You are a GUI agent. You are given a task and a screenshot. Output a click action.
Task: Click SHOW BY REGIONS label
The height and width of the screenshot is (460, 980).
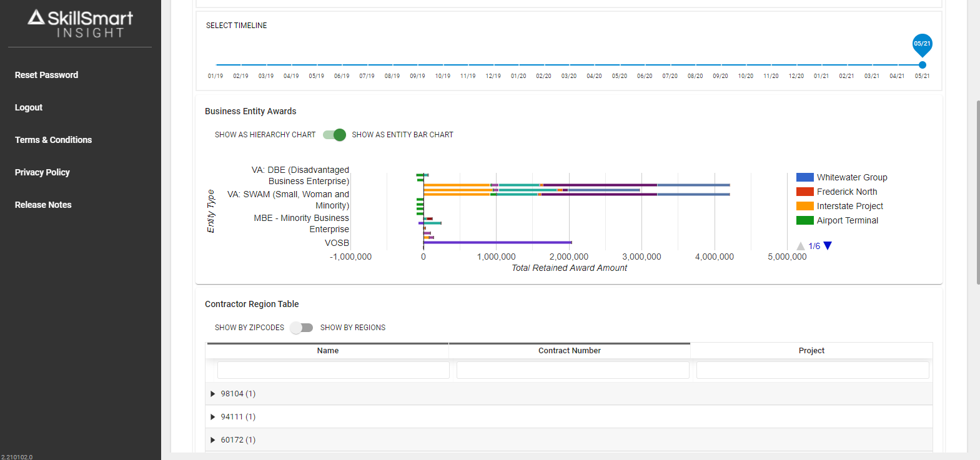point(353,328)
